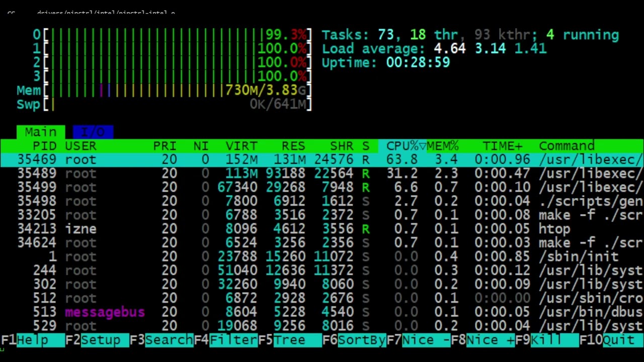
Task: Select process row with PID 35489
Action: click(x=322, y=173)
